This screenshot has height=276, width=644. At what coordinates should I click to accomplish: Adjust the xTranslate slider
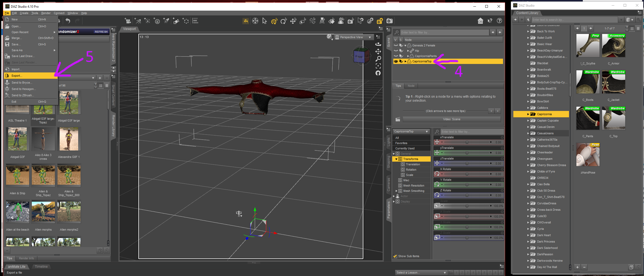click(467, 142)
